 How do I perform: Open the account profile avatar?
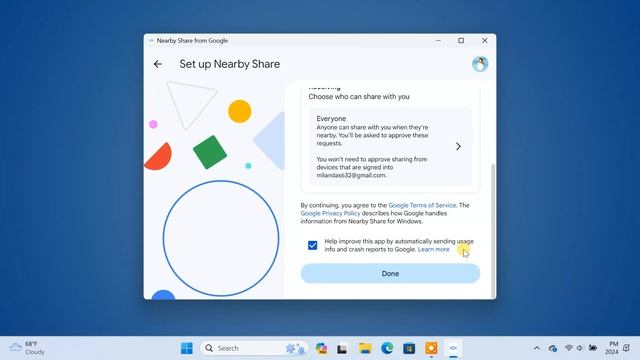(x=480, y=64)
